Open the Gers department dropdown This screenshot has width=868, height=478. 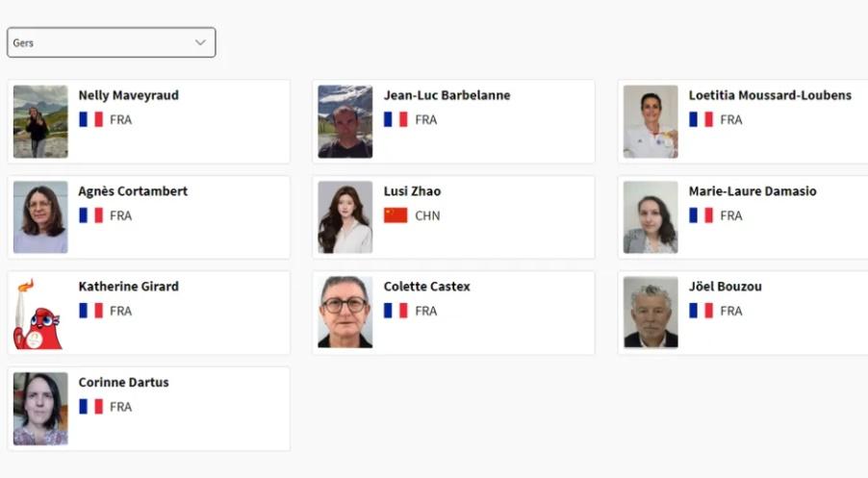click(x=111, y=42)
